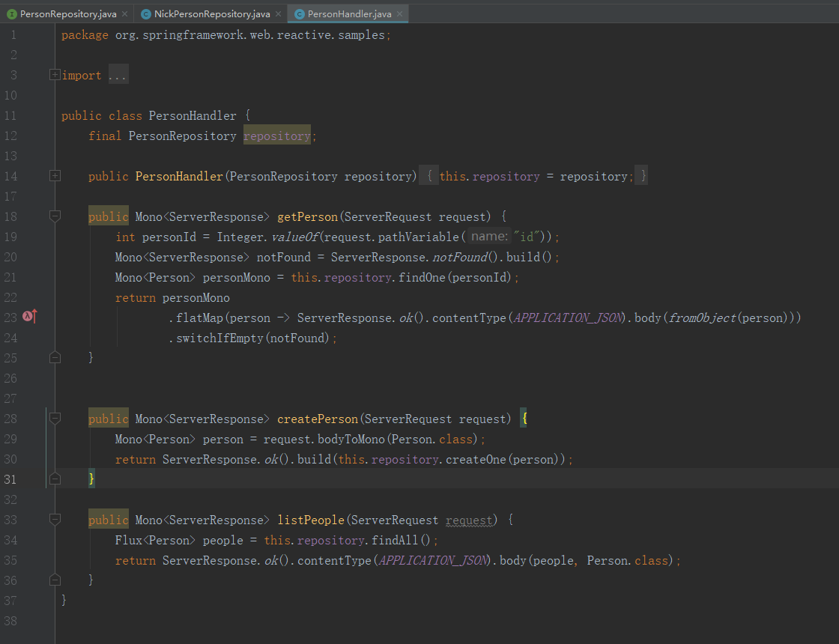Click bodyToMono on line 29

tap(351, 439)
